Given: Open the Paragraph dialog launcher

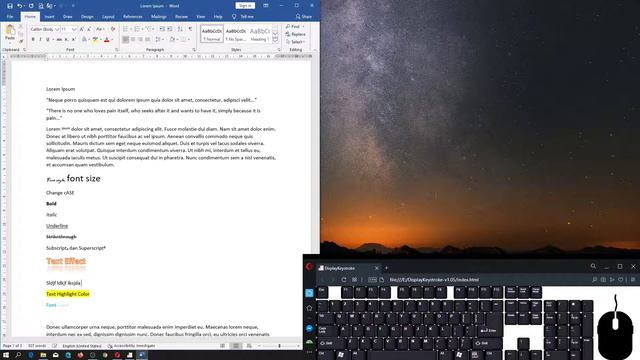Looking at the screenshot, I should [x=194, y=50].
